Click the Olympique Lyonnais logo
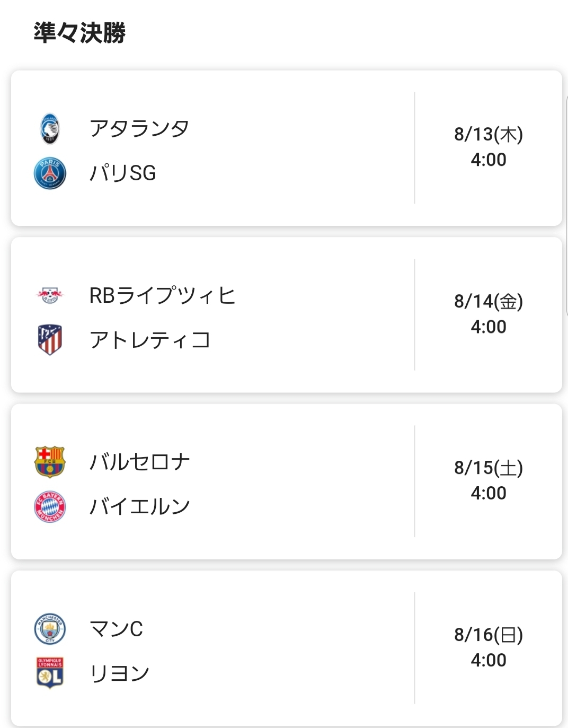Viewport: 568px width, 728px height. click(x=50, y=673)
